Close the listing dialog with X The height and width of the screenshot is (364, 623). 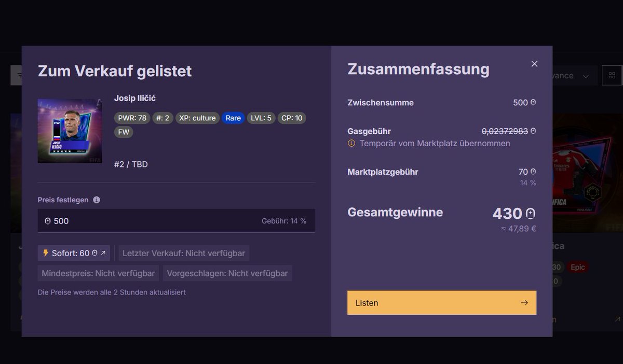coord(534,64)
